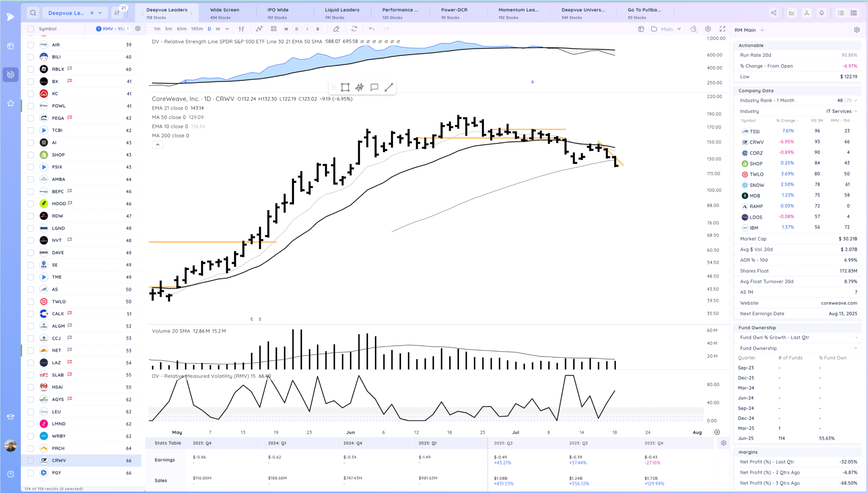Switch to the IPO Wide tab

(x=277, y=13)
